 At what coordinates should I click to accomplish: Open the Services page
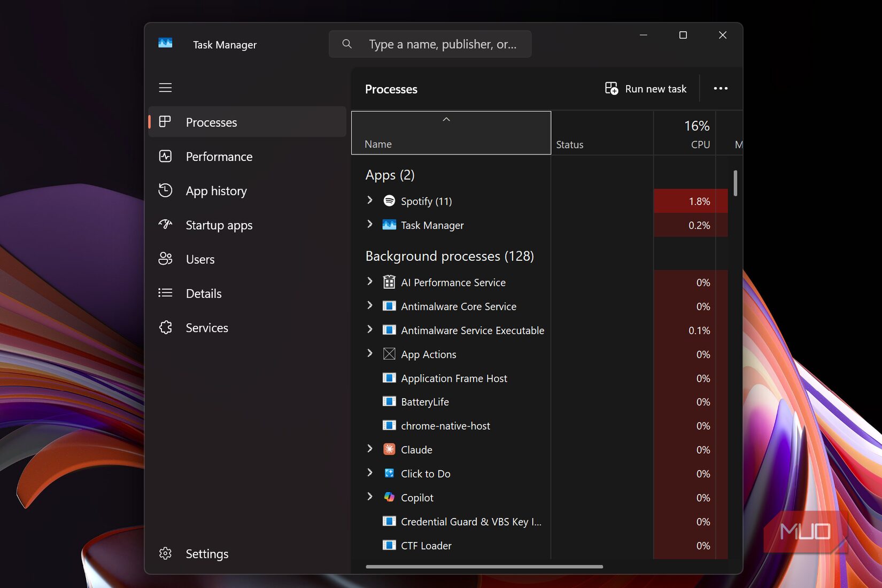click(x=247, y=327)
